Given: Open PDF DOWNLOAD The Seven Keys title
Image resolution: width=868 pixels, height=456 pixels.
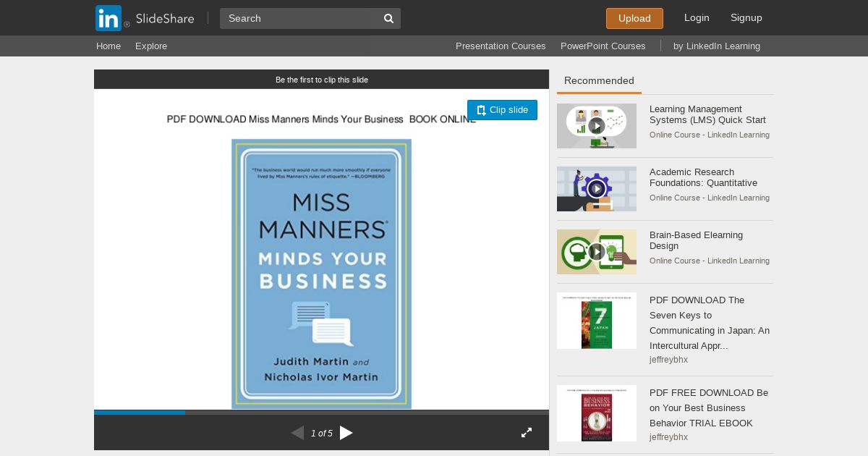Looking at the screenshot, I should [x=710, y=323].
